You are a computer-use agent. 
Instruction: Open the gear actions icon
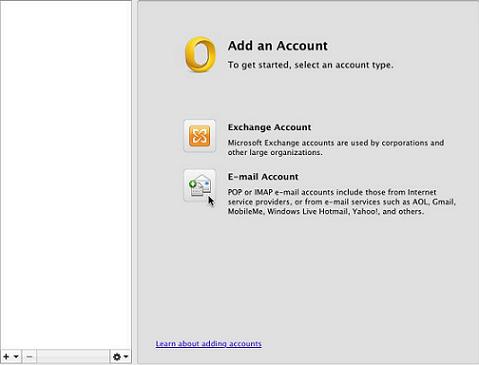(117, 357)
